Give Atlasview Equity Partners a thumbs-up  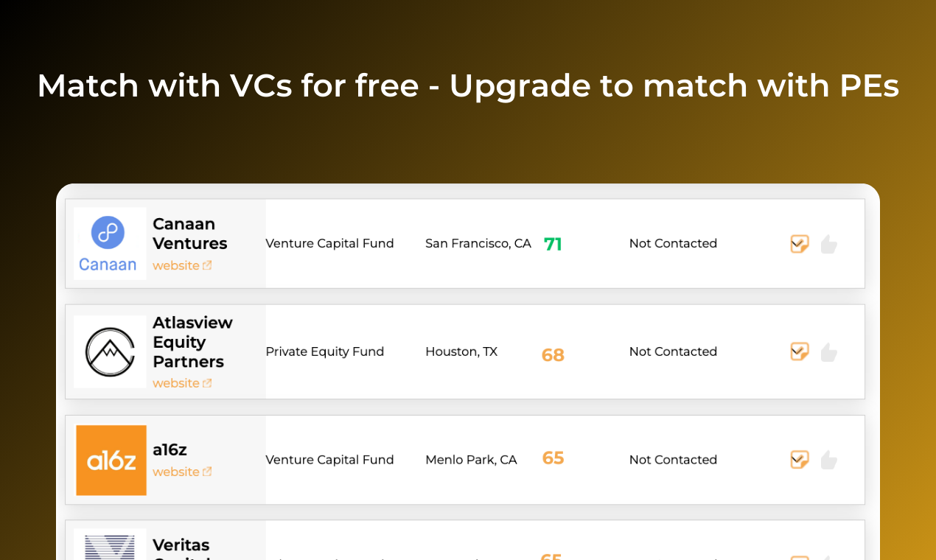pos(829,351)
